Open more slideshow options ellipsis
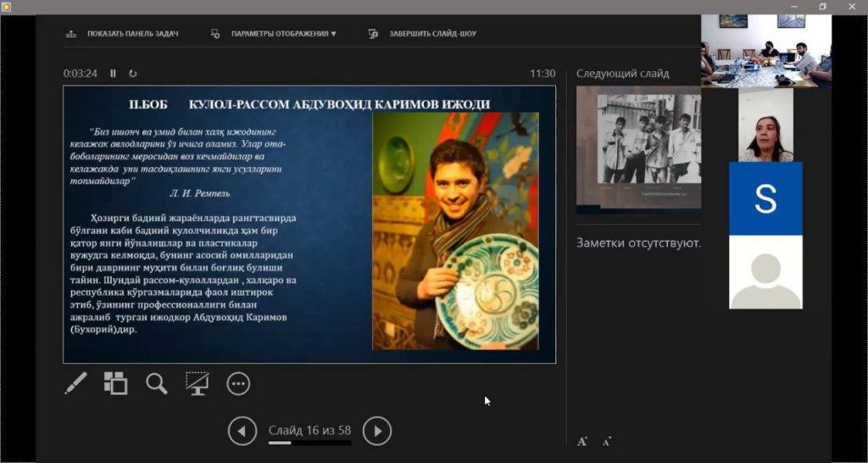This screenshot has width=868, height=463. (x=238, y=383)
